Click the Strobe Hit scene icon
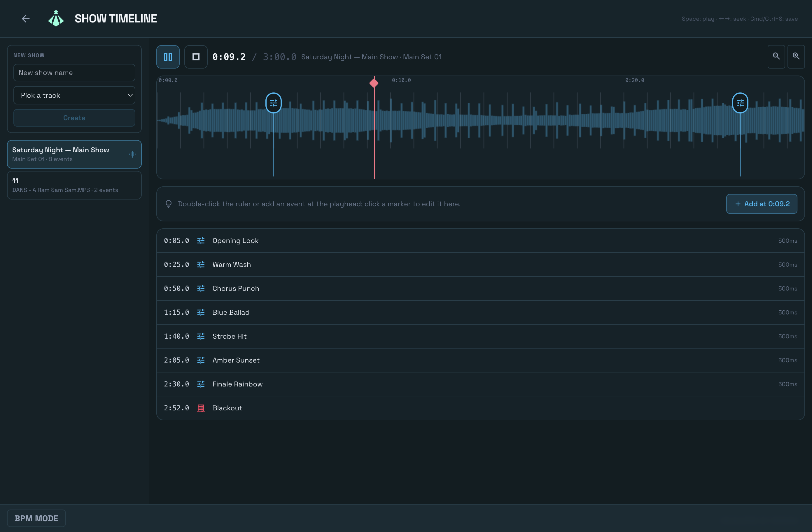This screenshot has height=532, width=812. [x=201, y=336]
